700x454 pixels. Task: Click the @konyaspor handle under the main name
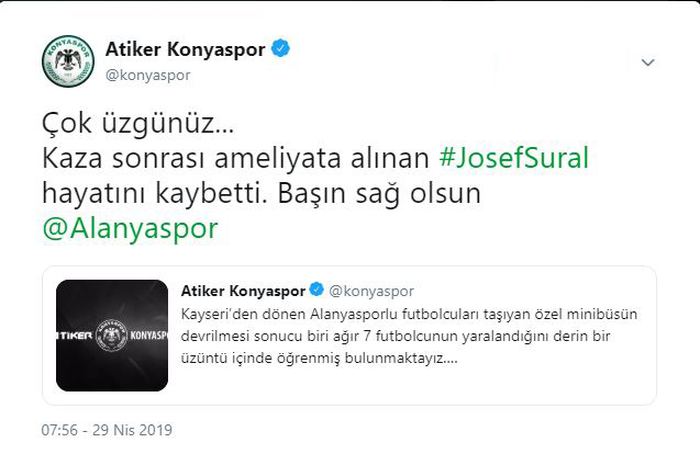pos(148,75)
